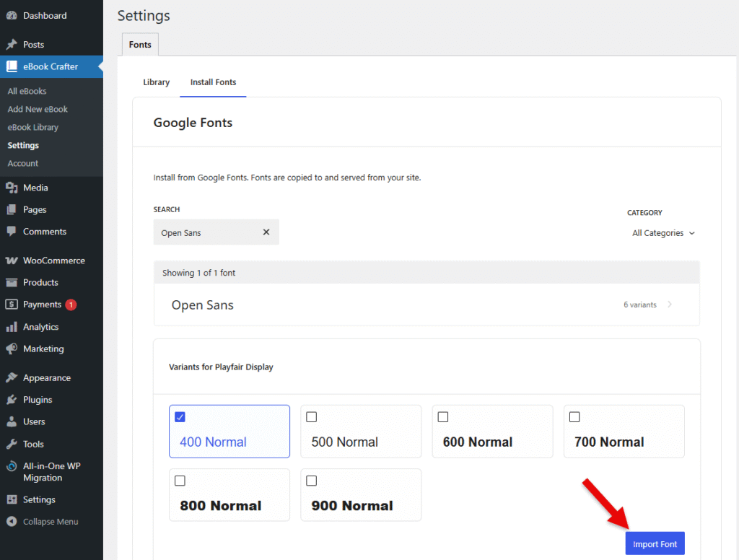Tick the 500 Normal variant checkbox
The image size is (739, 560).
312,417
